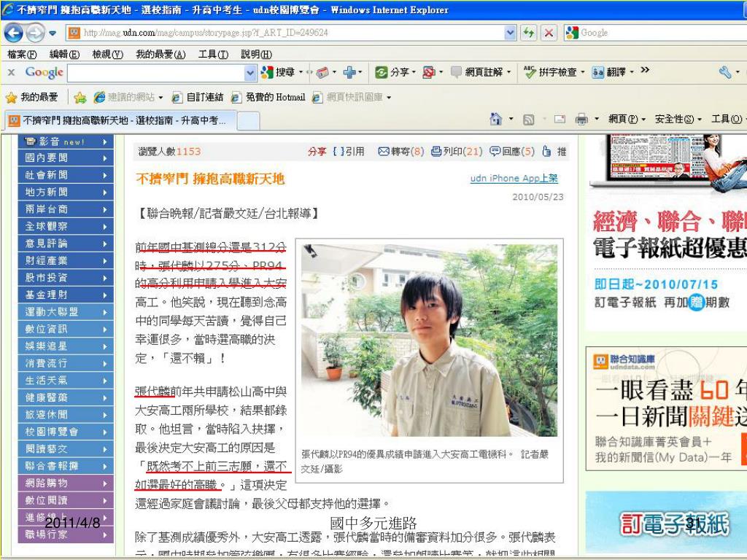Click the udn iPhone App上架 link
Screen dimensions: 747x560
click(x=514, y=178)
